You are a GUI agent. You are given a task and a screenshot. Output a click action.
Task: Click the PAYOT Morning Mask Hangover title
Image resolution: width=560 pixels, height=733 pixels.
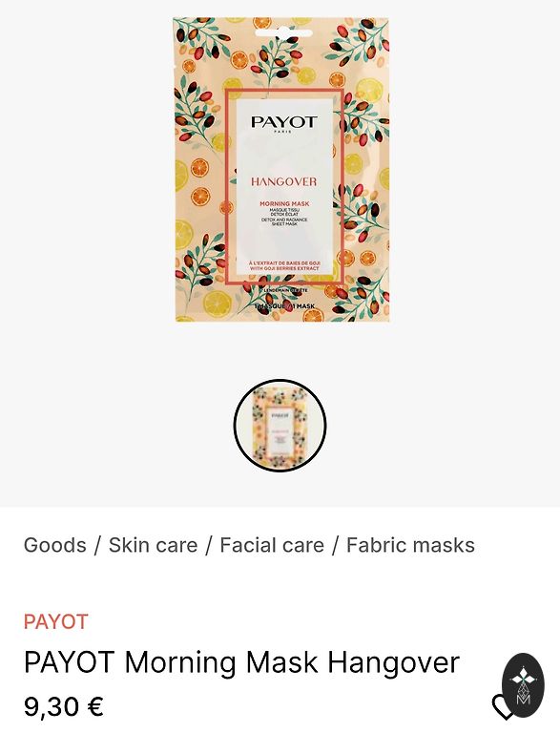click(x=241, y=662)
